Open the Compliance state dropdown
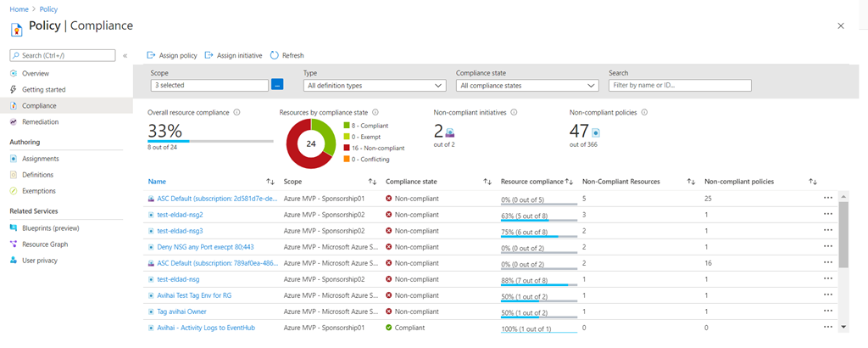Viewport: 868px width, 348px height. point(527,86)
